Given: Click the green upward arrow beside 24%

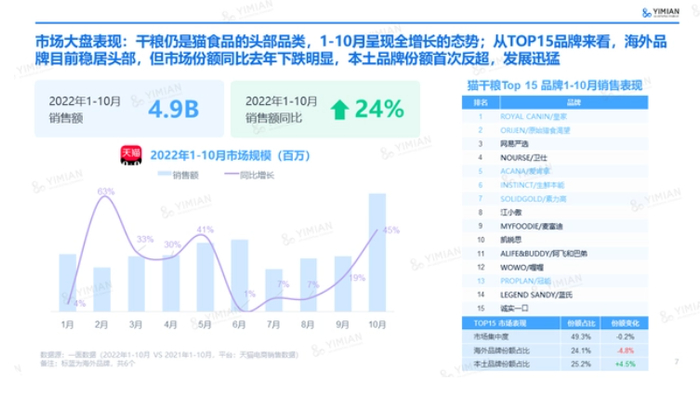Looking at the screenshot, I should click(x=339, y=109).
